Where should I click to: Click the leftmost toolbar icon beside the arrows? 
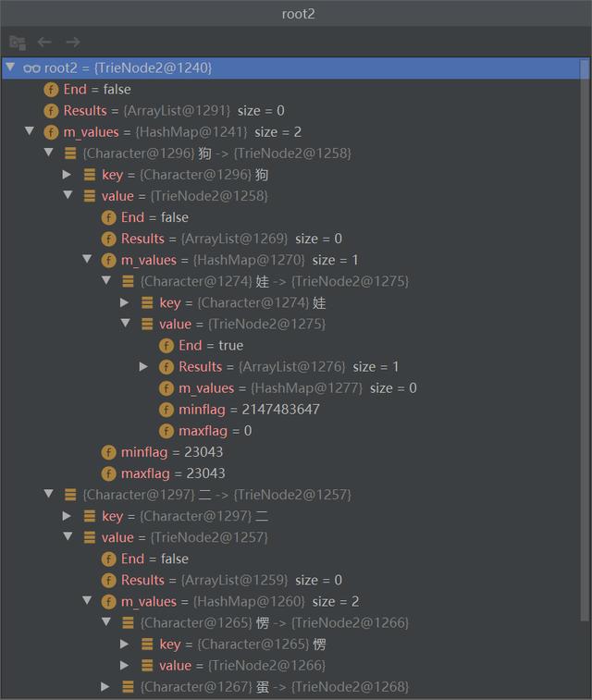coord(17,42)
